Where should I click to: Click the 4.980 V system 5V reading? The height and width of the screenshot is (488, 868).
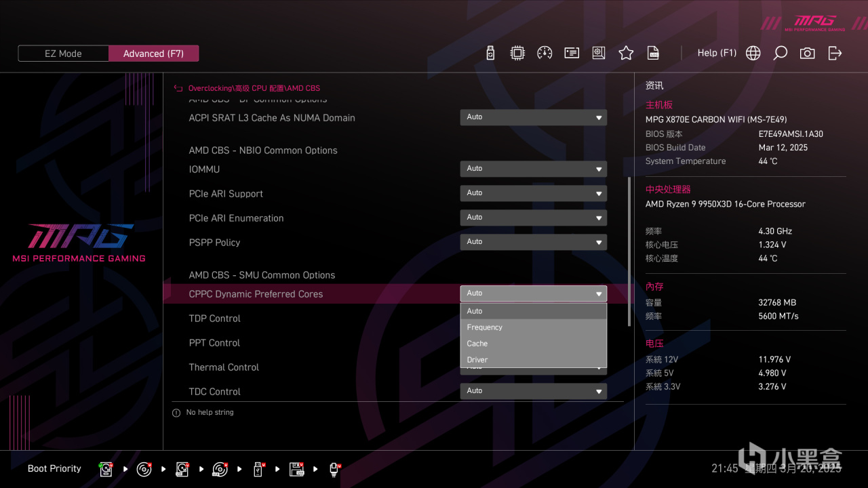tap(773, 373)
